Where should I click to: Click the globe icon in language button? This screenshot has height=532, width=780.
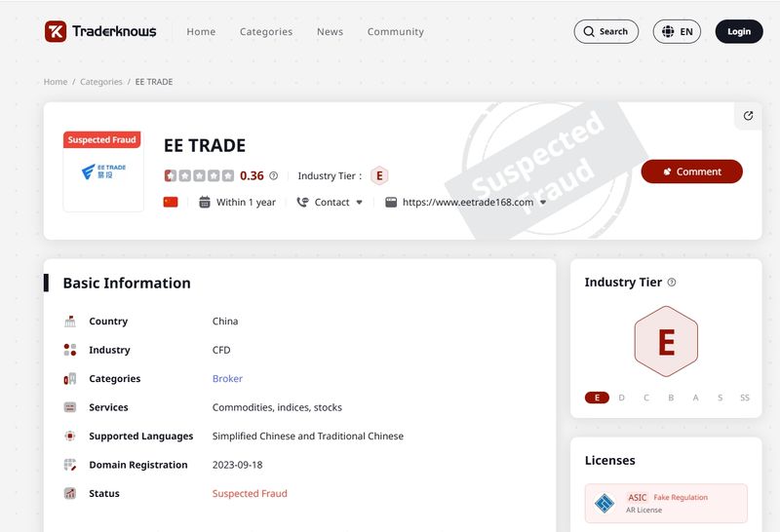tap(668, 31)
